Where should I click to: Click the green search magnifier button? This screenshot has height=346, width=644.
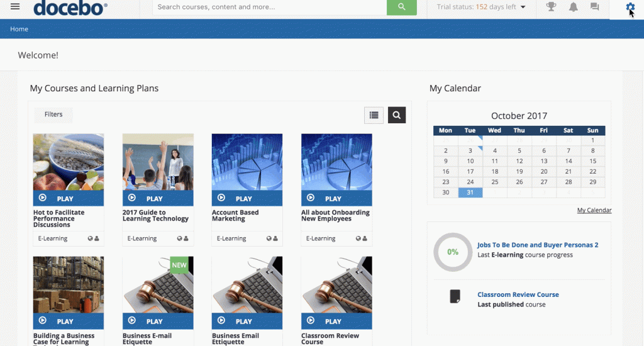click(401, 7)
